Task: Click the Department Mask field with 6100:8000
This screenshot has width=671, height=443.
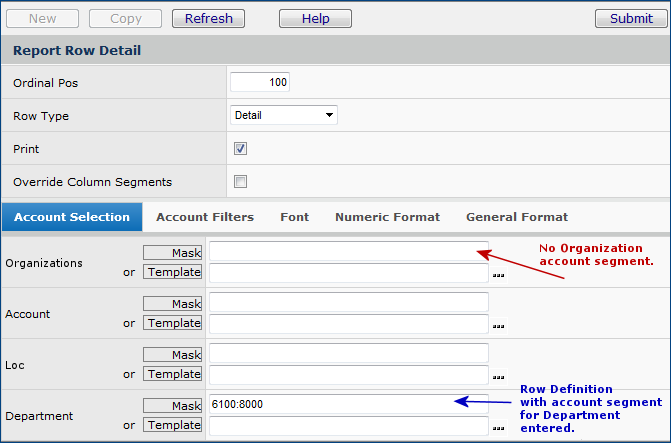Action: 348,404
